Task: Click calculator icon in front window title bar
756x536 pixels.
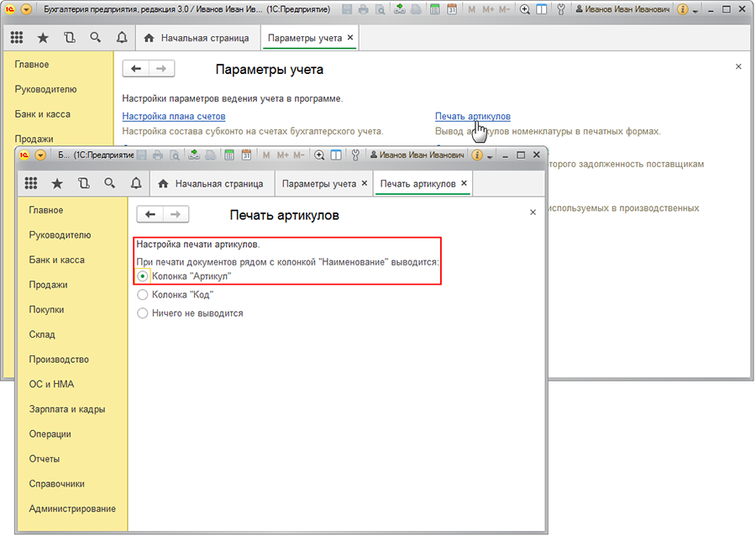Action: (229, 155)
